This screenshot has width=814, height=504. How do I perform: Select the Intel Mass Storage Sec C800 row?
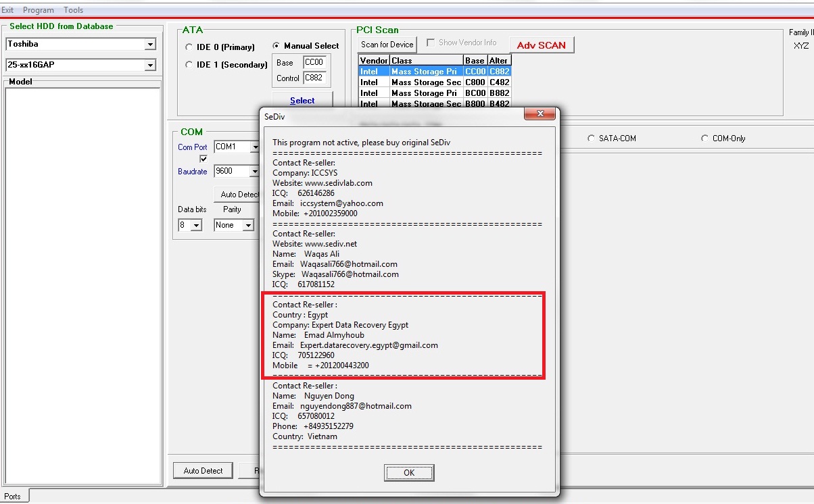tap(435, 82)
